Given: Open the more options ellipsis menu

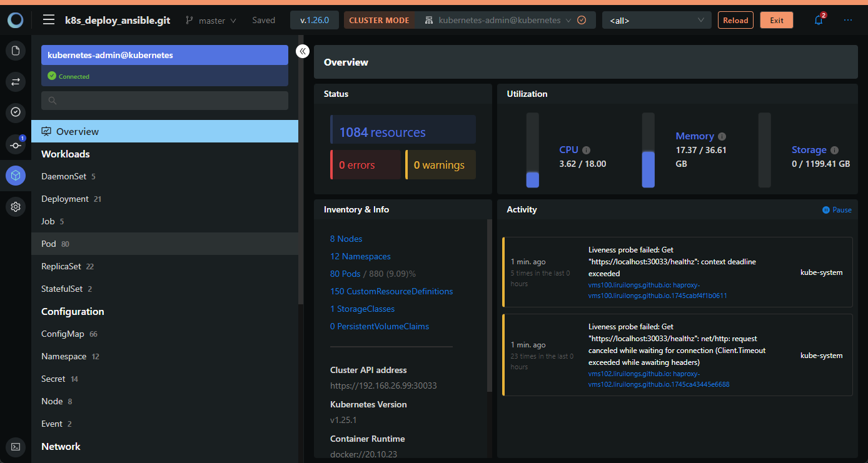Looking at the screenshot, I should click(848, 20).
